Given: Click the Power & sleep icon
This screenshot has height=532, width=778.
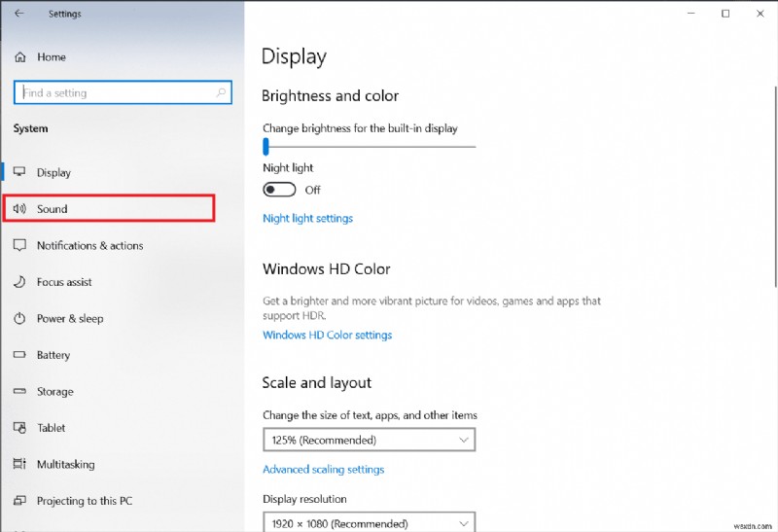Looking at the screenshot, I should pyautogui.click(x=18, y=319).
